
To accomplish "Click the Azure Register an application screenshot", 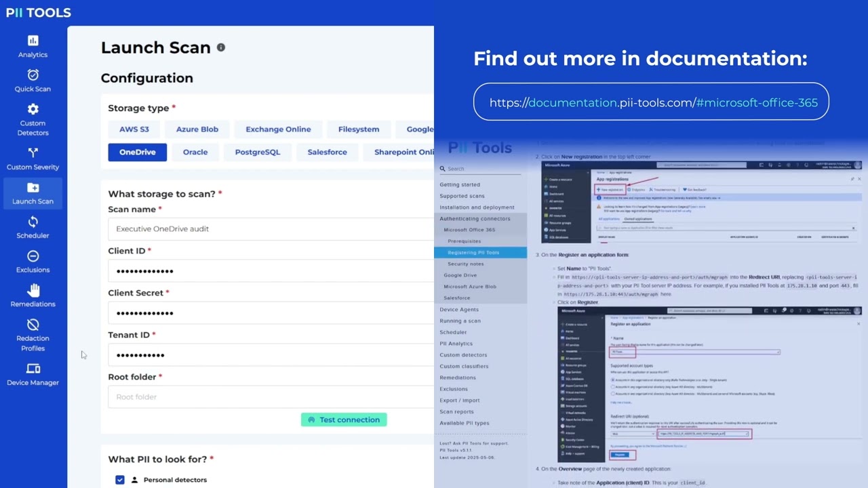I will [x=709, y=384].
